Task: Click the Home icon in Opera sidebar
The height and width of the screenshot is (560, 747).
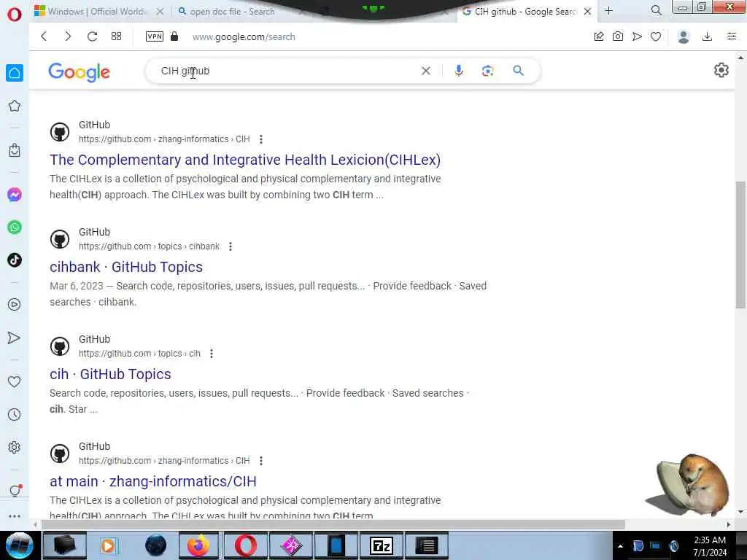Action: pyautogui.click(x=15, y=73)
